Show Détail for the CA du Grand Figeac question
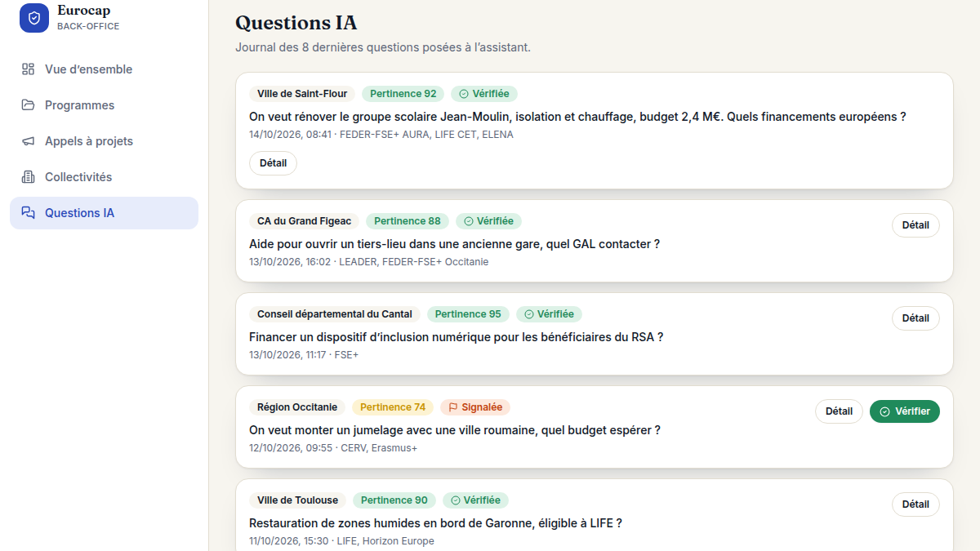The height and width of the screenshot is (551, 980). coord(915,225)
